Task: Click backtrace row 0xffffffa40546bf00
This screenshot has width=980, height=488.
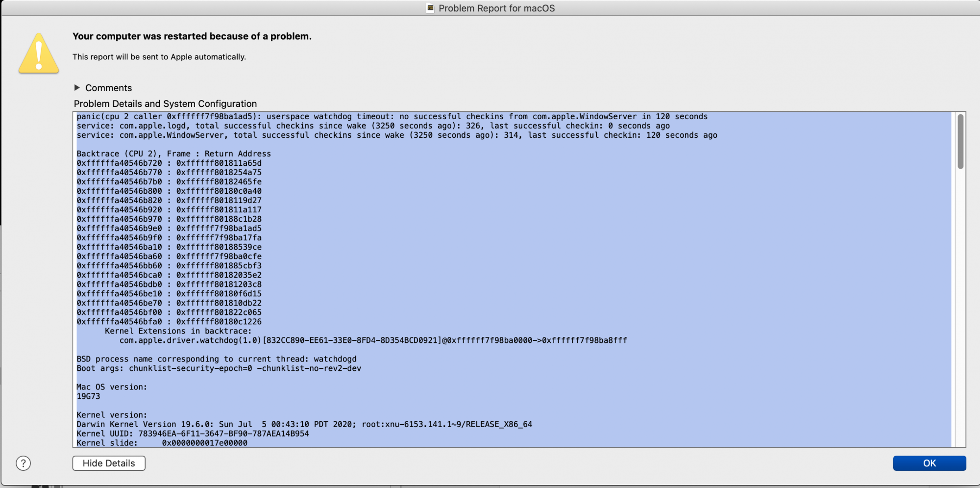Action: coord(169,312)
